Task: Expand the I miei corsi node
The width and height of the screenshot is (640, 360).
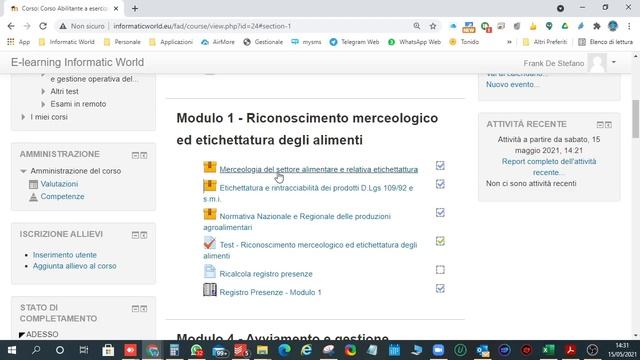Action: (x=23, y=117)
